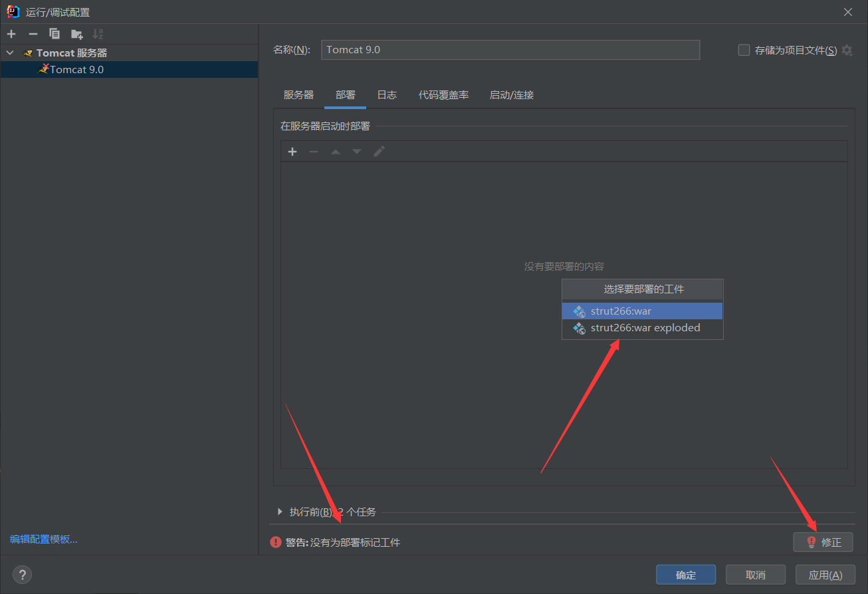The height and width of the screenshot is (594, 868).
Task: Copy the selected configuration
Action: [54, 34]
